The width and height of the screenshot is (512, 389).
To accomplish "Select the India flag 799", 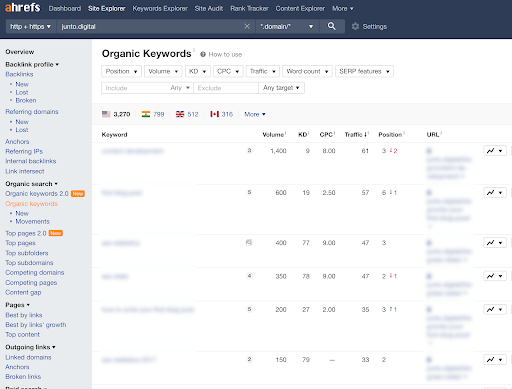I will pyautogui.click(x=153, y=114).
